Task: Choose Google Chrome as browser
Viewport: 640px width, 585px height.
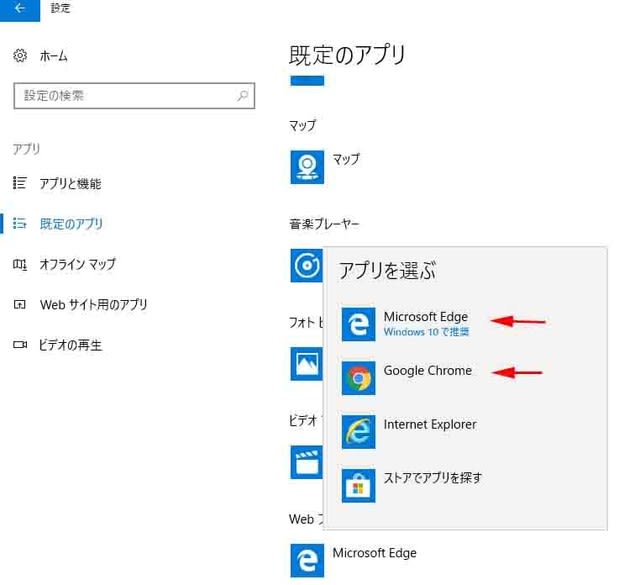Action: (428, 371)
